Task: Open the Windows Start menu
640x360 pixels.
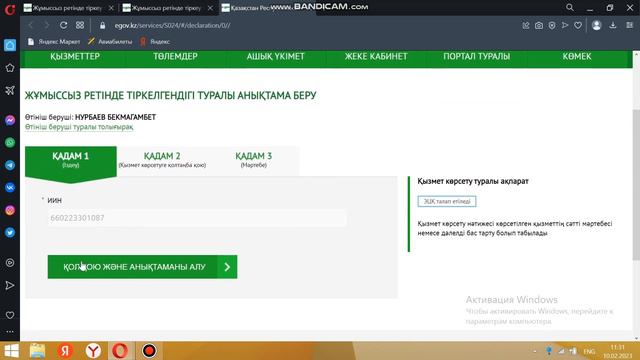Action: 11,351
